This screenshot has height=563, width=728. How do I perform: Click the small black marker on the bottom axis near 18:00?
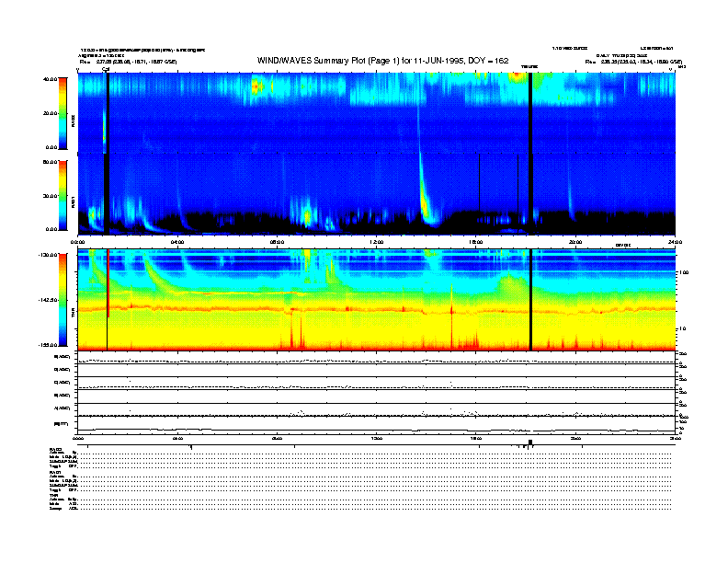point(530,442)
